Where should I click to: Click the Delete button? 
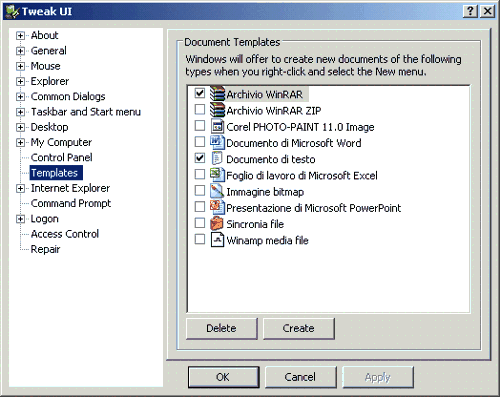222,328
